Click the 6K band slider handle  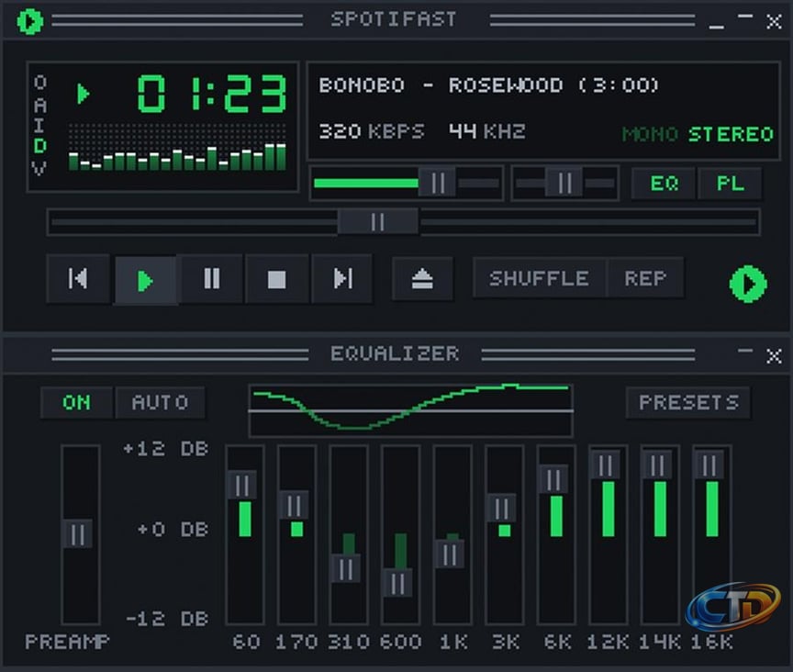[553, 479]
